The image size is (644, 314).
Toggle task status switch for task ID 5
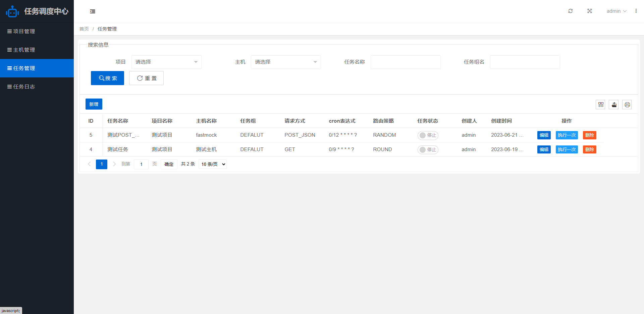point(428,135)
